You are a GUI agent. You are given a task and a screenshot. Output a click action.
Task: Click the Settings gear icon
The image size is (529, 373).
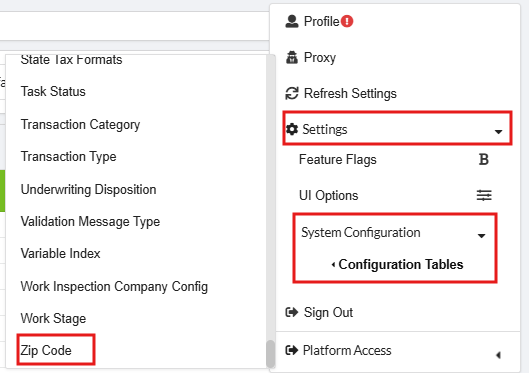point(292,129)
